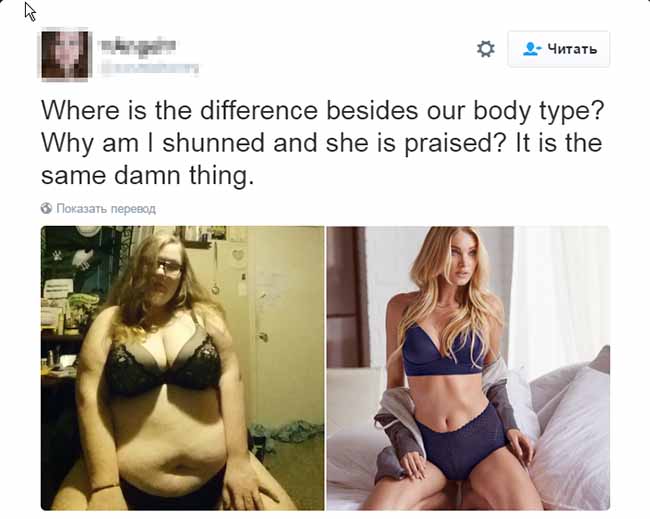Screen dimensions: 650x519
Task: Open the blurred profile avatar
Action: click(65, 54)
